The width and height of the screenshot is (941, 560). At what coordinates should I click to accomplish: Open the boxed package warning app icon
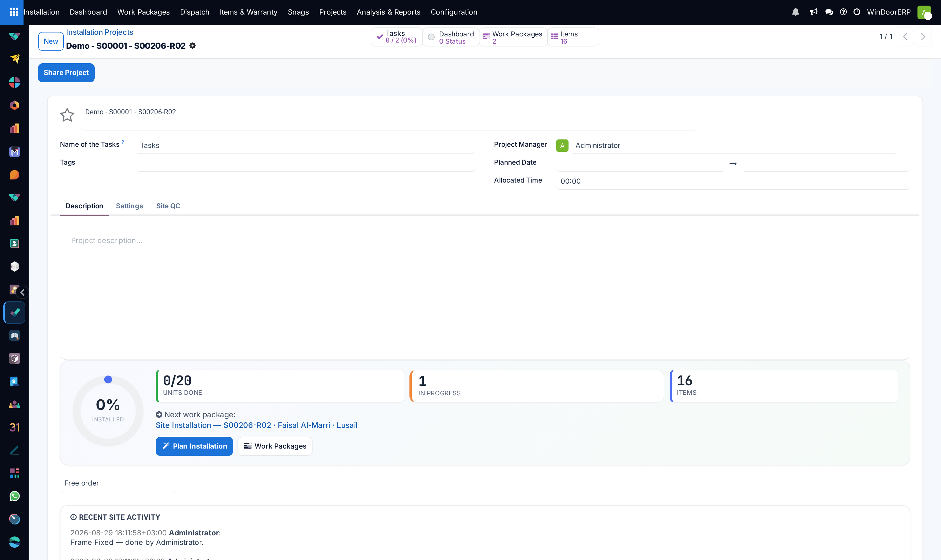tap(15, 358)
